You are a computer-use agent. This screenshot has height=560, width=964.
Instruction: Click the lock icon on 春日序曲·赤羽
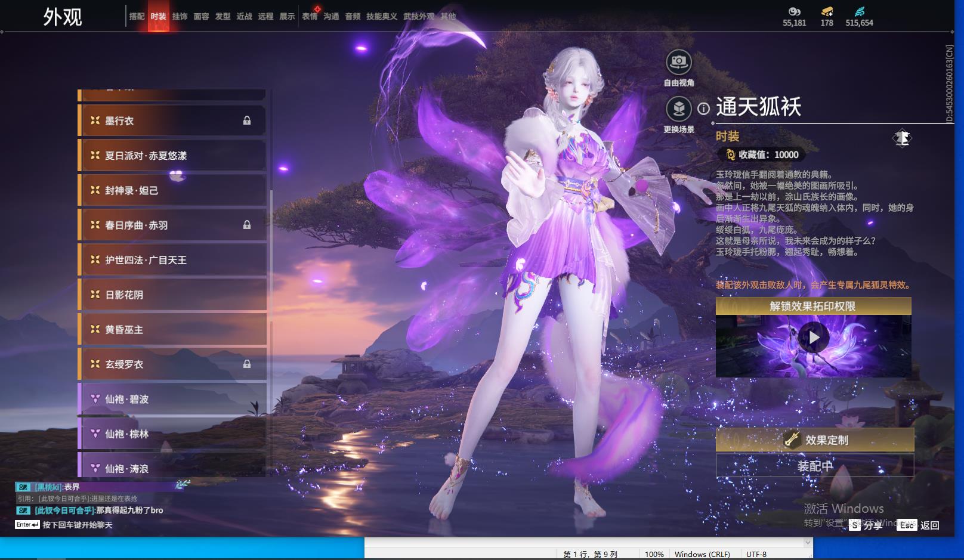tap(247, 225)
